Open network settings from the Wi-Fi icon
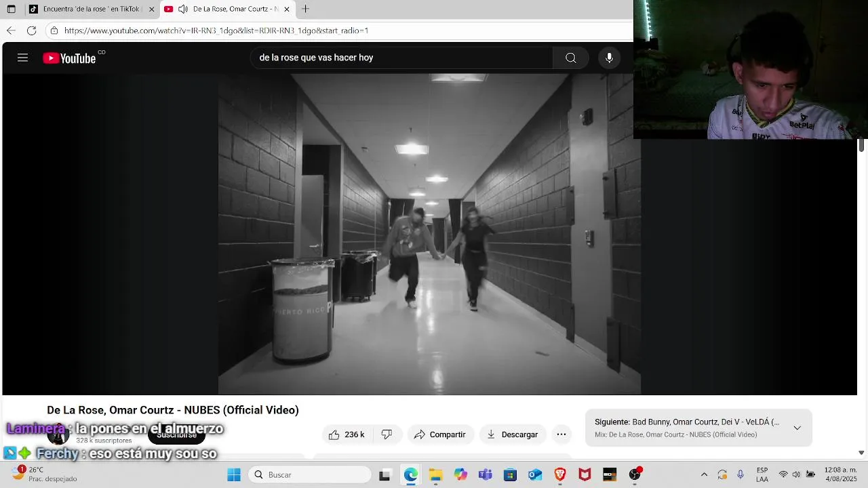Viewport: 868px width, 488px height. click(783, 475)
